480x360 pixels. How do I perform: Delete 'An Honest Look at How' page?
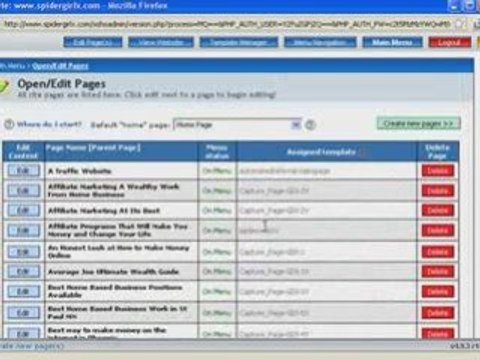click(438, 252)
